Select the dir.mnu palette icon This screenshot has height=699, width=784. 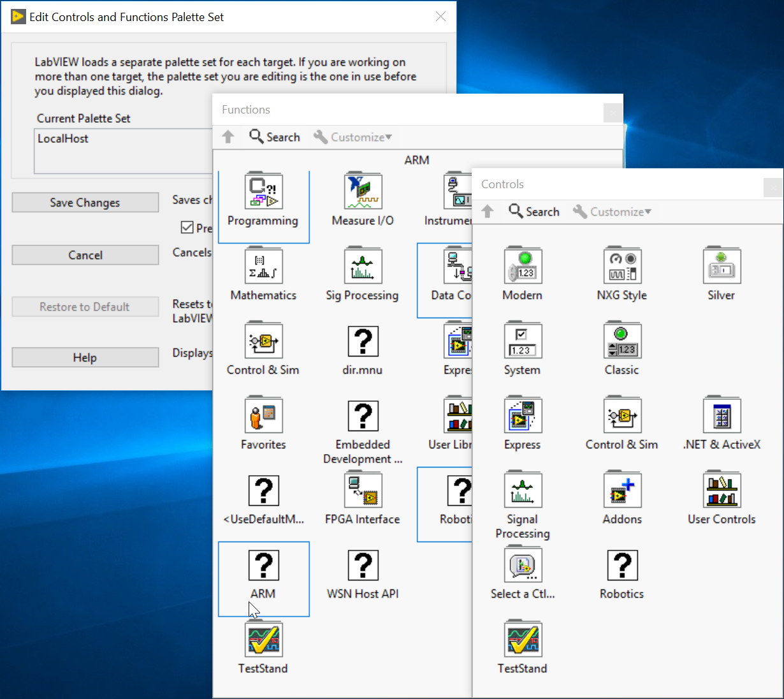tap(363, 341)
